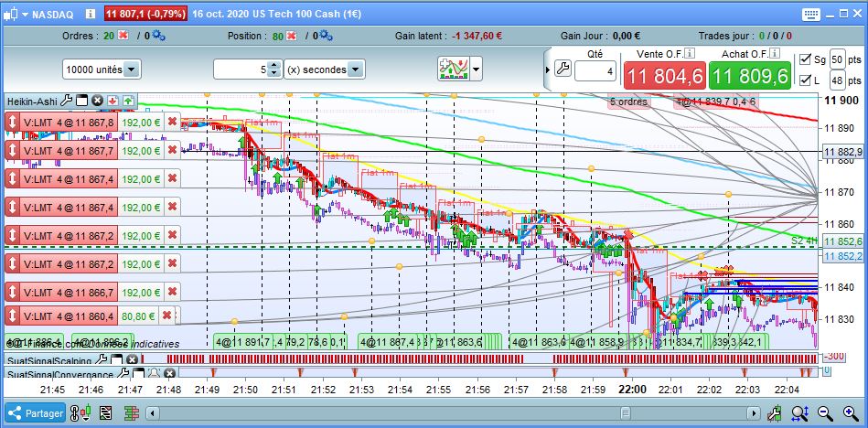Click the order book bars icon
This screenshot has height=428, width=868.
click(x=131, y=413)
